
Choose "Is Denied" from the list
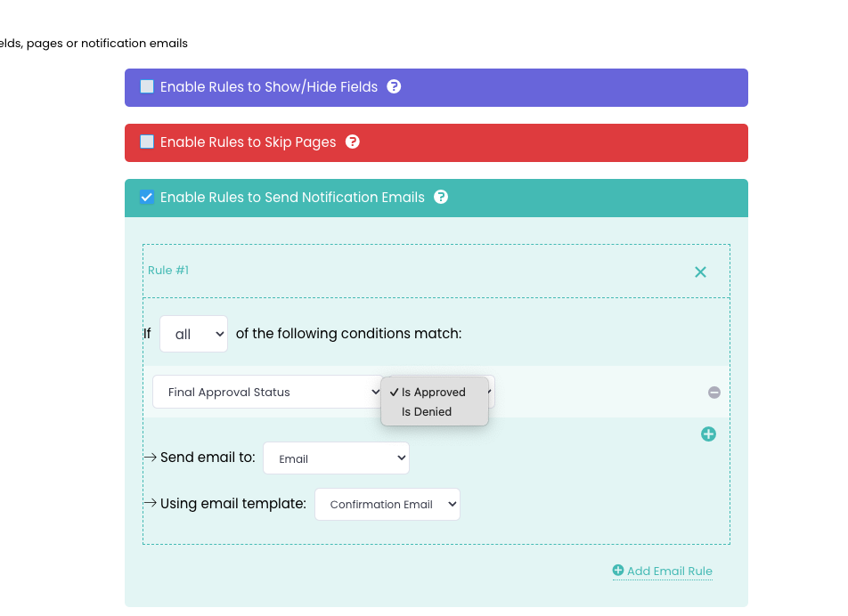click(x=427, y=412)
